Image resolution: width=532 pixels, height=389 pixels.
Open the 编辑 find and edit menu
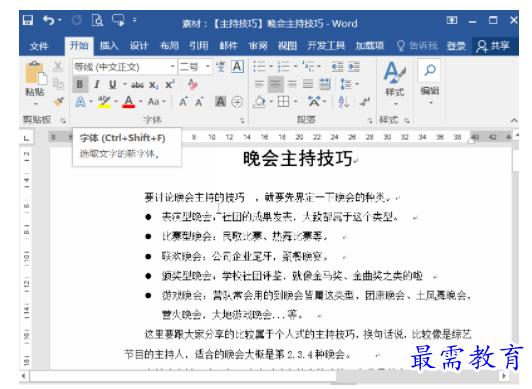(430, 83)
